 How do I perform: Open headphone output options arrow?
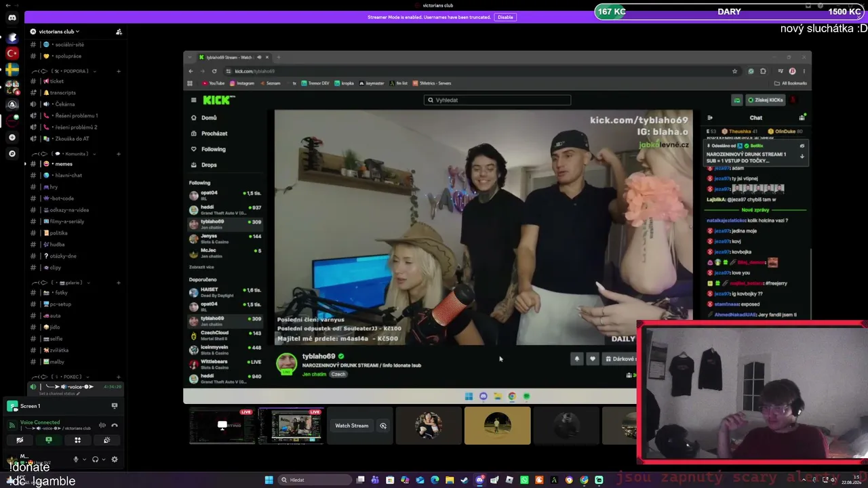103,460
